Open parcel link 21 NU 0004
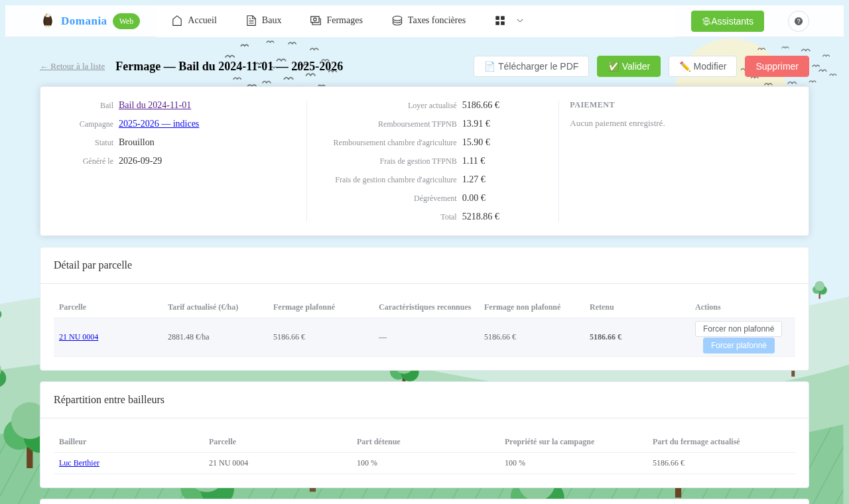 pos(78,337)
